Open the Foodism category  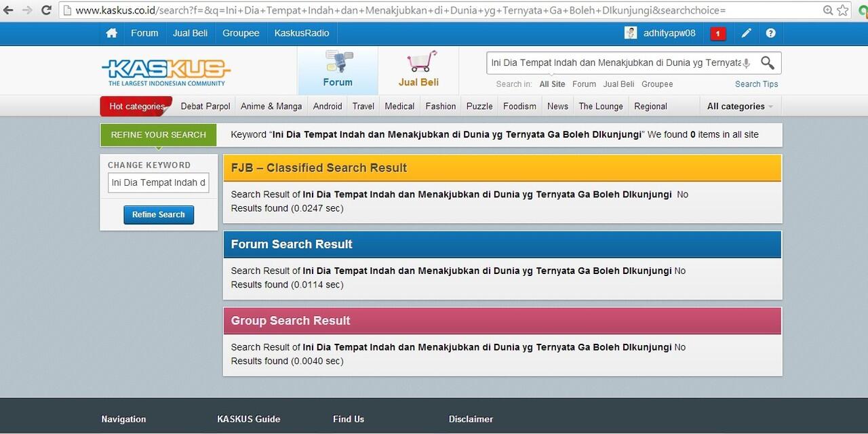click(519, 106)
